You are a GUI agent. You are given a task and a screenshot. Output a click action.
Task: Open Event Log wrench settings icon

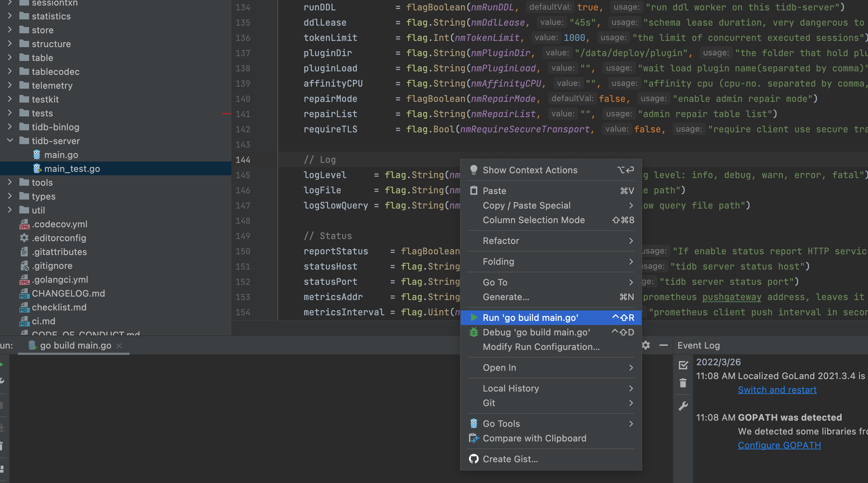(x=683, y=406)
